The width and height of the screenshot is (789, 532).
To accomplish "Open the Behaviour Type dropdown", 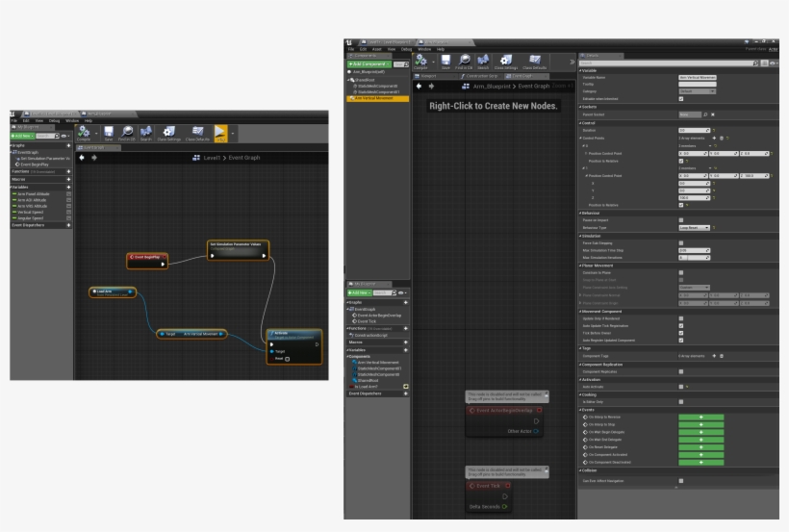I will point(694,227).
